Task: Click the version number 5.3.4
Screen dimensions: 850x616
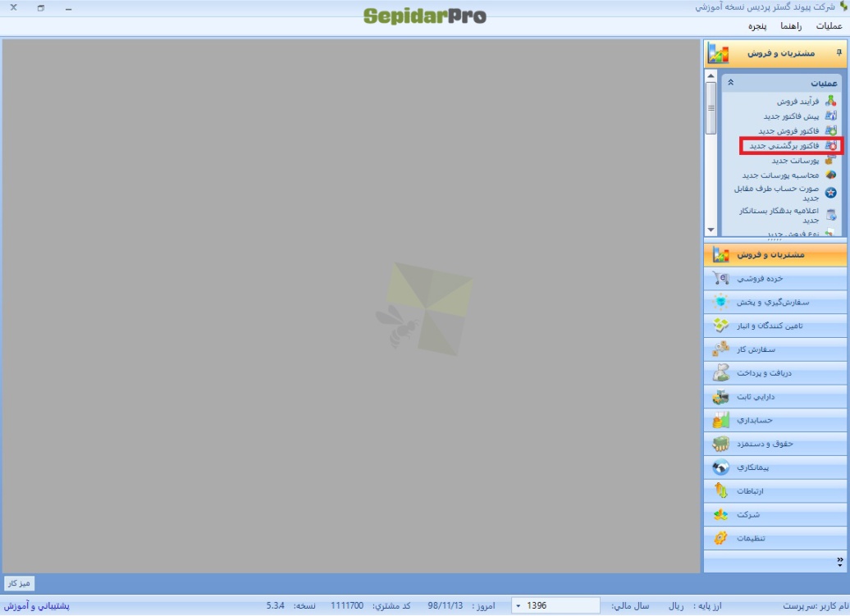Action: point(276,605)
